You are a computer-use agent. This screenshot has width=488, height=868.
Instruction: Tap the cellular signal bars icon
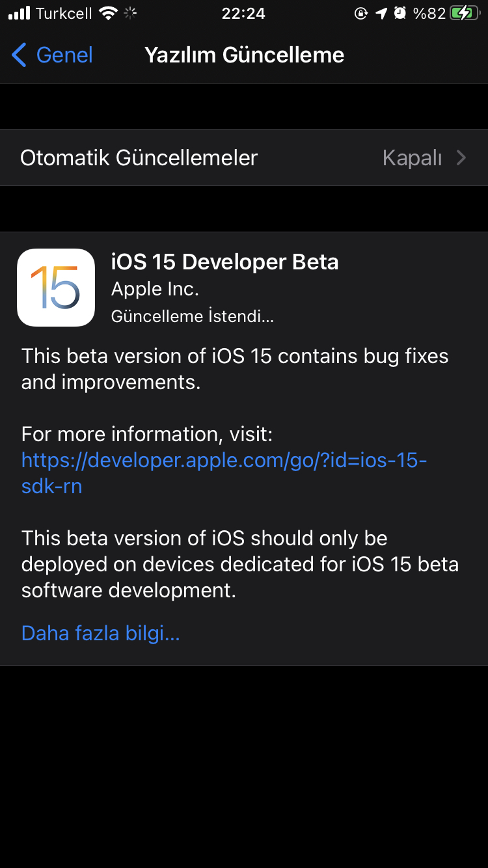(x=20, y=13)
